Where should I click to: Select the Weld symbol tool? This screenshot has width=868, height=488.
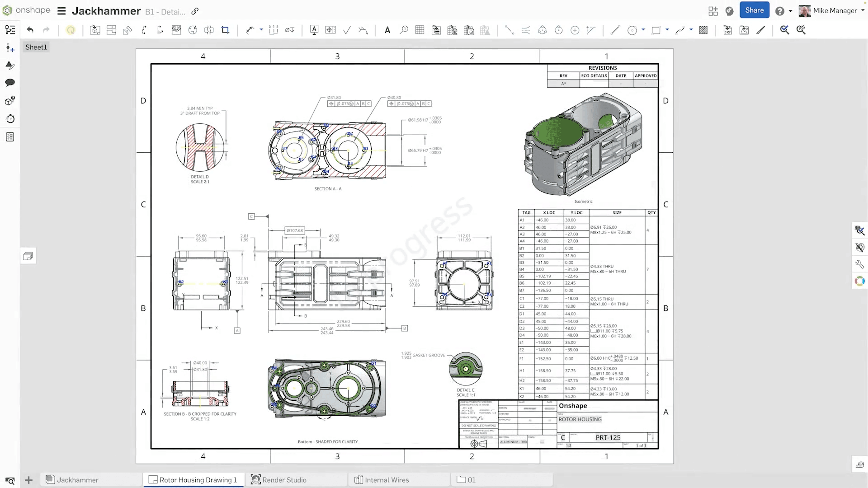[363, 30]
